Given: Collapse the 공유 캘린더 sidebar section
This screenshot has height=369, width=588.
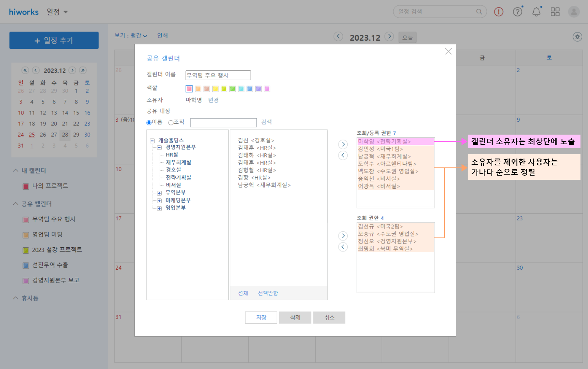Looking at the screenshot, I should click(15, 204).
